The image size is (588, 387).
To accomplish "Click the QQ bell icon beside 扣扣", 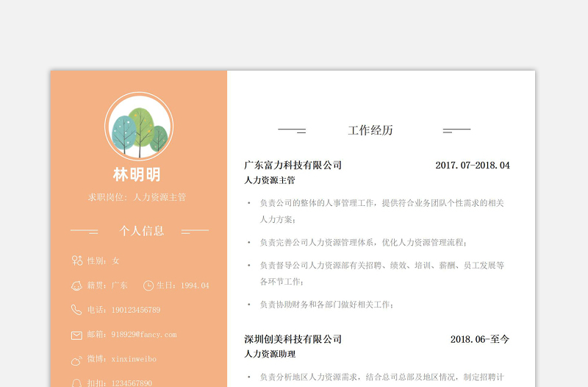I will point(76,383).
